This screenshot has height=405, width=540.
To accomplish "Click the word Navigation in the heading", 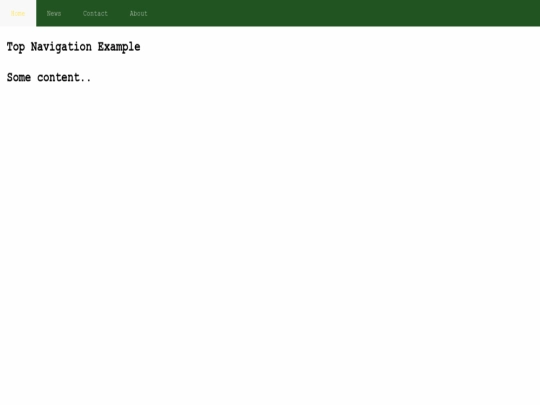I will 61,47.
